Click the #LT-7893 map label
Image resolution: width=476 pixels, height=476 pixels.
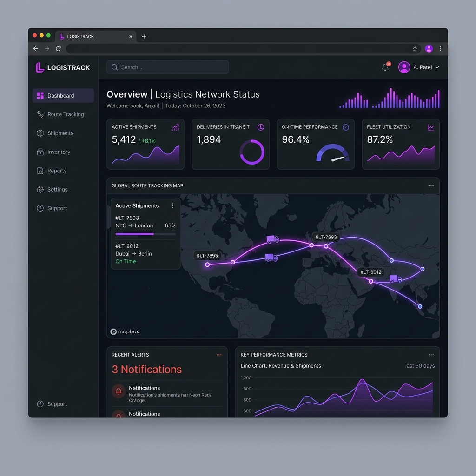(326, 237)
